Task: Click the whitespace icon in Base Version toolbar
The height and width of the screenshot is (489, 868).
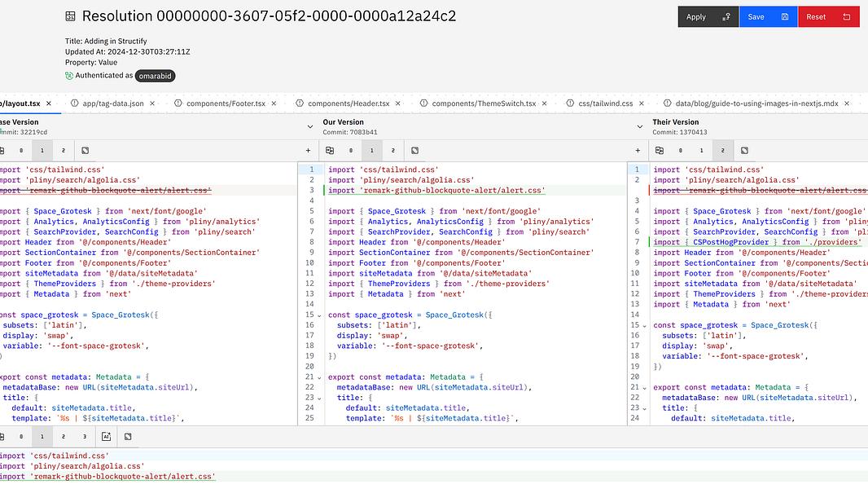Action: coord(85,151)
